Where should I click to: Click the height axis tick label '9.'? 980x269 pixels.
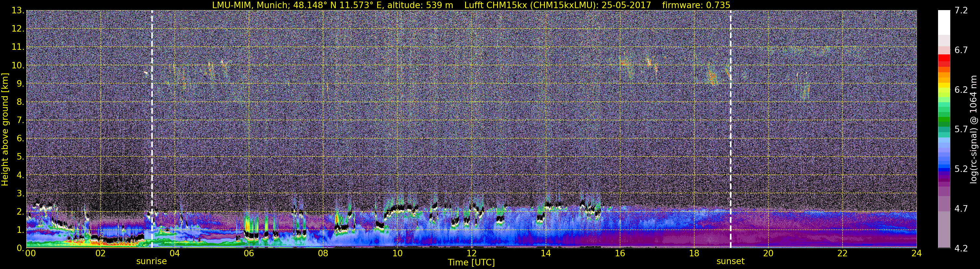click(x=20, y=83)
